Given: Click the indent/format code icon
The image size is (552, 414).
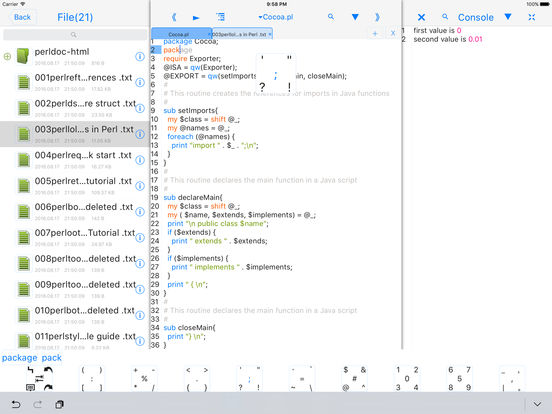Looking at the screenshot, I should [220, 17].
